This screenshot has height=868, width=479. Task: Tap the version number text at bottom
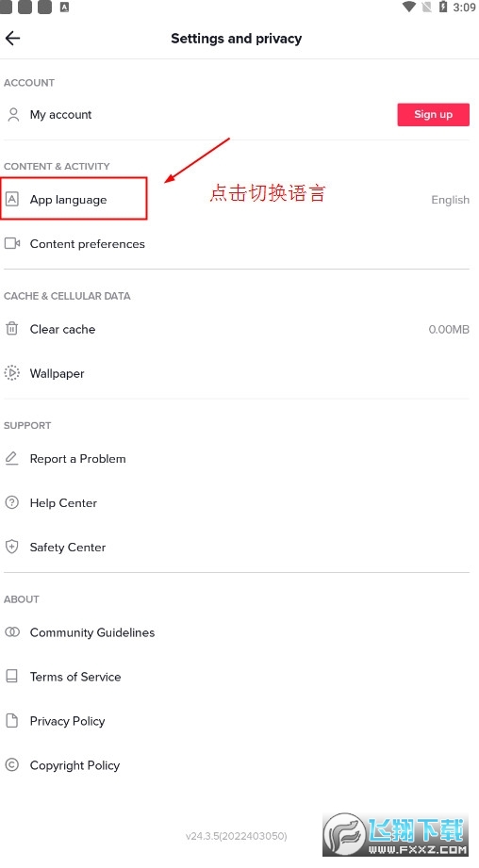click(237, 836)
